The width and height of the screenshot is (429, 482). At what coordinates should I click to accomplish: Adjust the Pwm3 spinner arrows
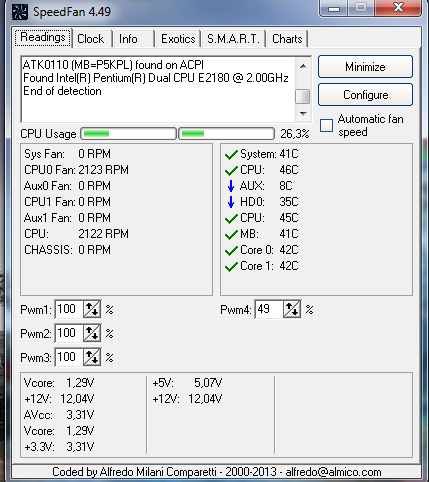[92, 357]
